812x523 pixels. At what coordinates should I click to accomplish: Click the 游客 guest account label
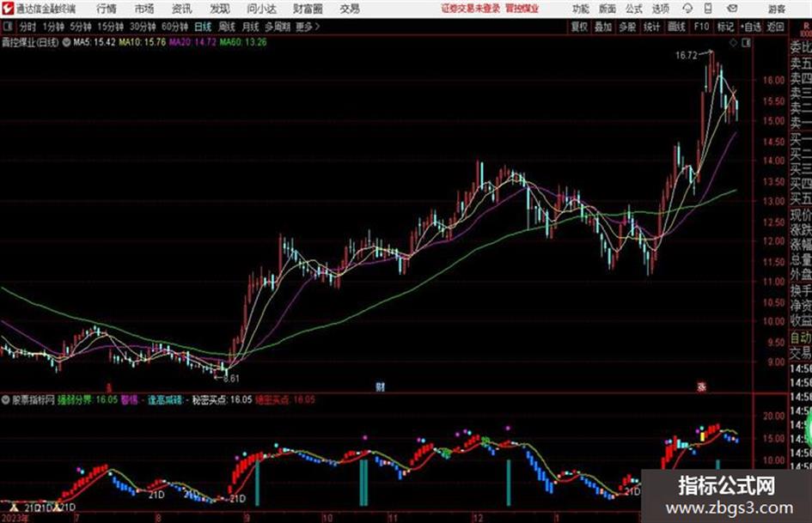coord(776,9)
